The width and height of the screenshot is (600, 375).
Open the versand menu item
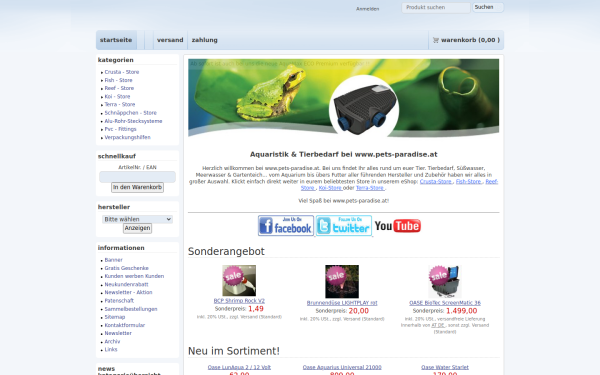[170, 40]
